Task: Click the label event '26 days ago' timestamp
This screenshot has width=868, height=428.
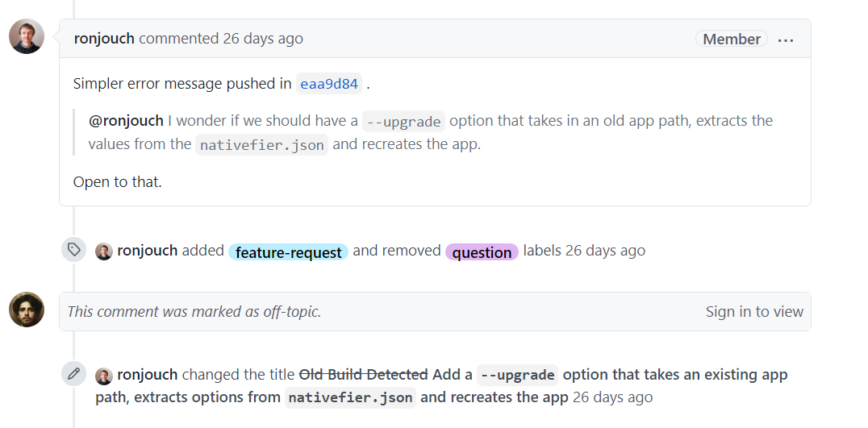Action: [605, 251]
